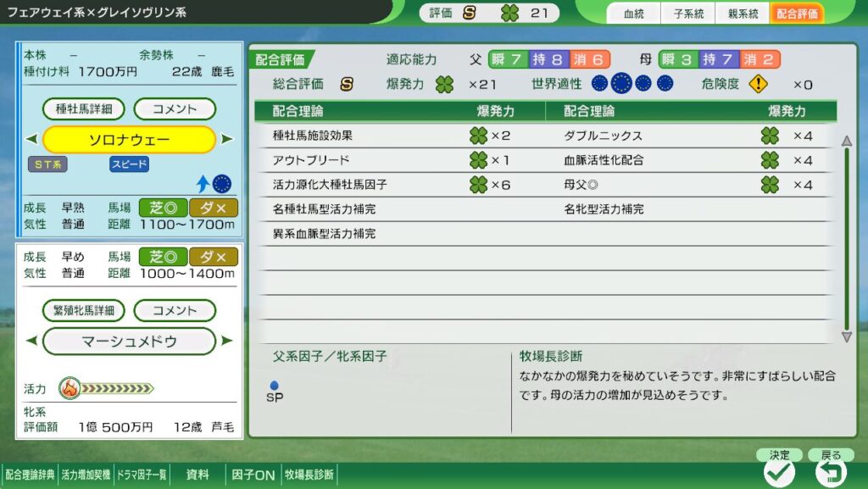
Task: Switch to next mare after マーシュメドウ
Action: (226, 342)
